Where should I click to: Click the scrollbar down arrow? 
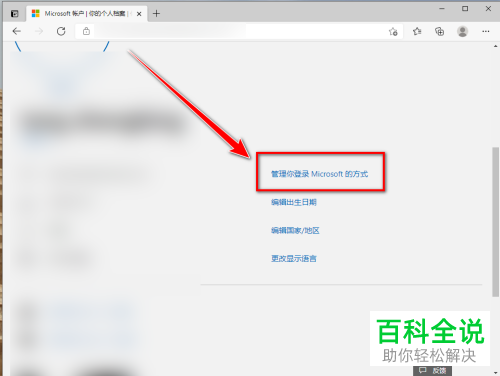click(x=495, y=372)
